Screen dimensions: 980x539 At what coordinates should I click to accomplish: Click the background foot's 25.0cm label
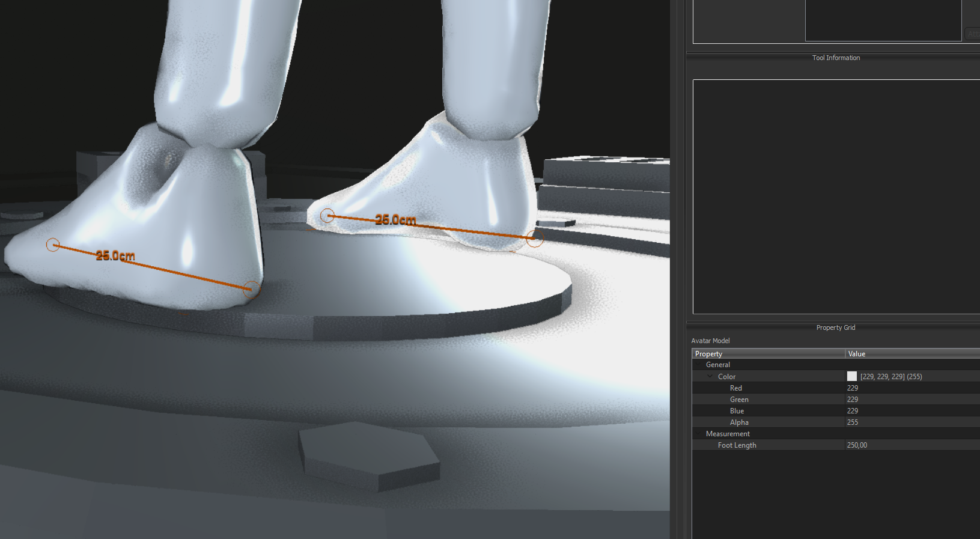[x=395, y=220]
